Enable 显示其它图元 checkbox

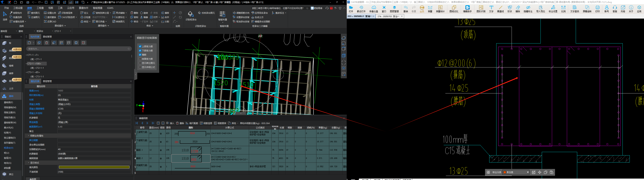140,63
